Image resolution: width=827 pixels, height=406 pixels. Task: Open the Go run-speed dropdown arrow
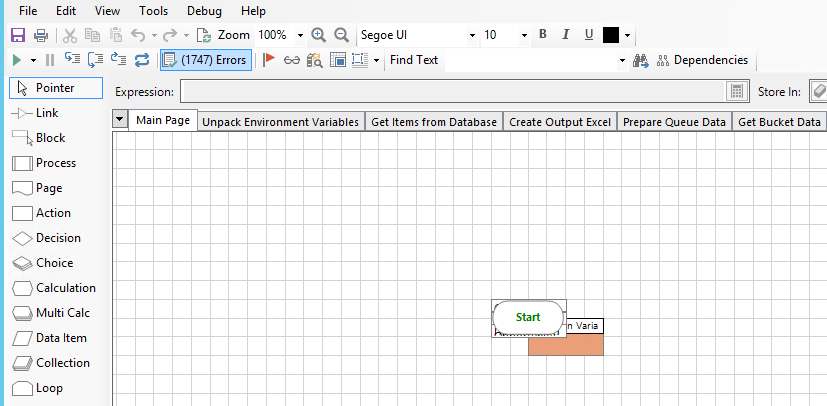(x=33, y=61)
